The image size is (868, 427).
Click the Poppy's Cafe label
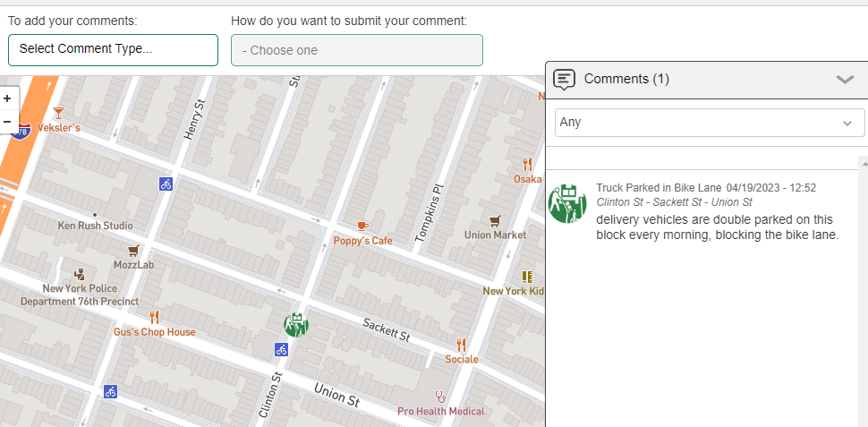[362, 241]
